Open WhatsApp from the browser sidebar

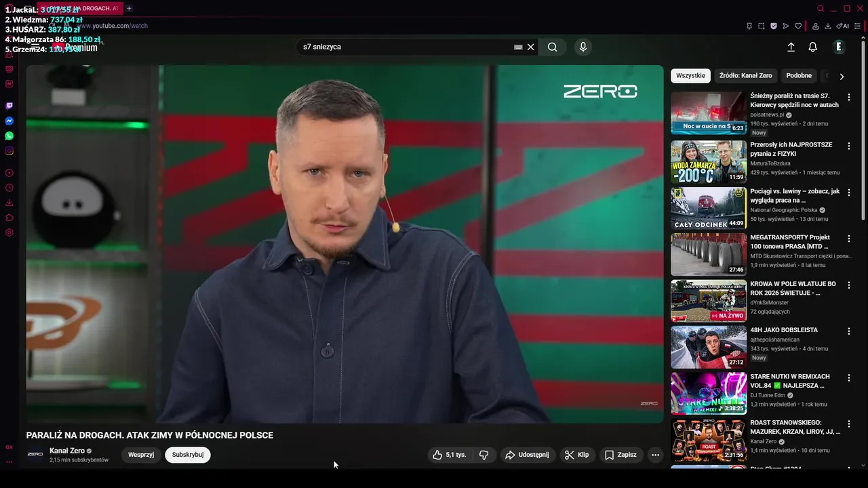tap(9, 136)
